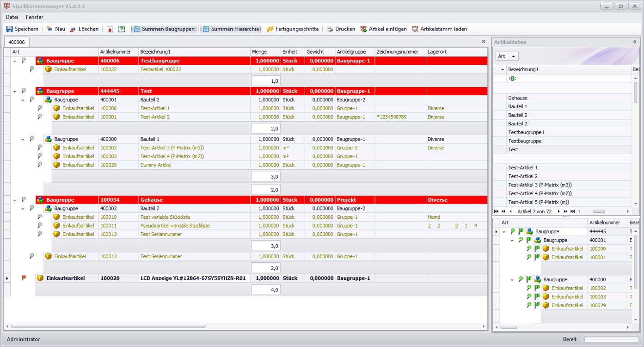Image resolution: width=644 pixels, height=347 pixels.
Task: Select the 400006 document tab
Action: pos(17,42)
